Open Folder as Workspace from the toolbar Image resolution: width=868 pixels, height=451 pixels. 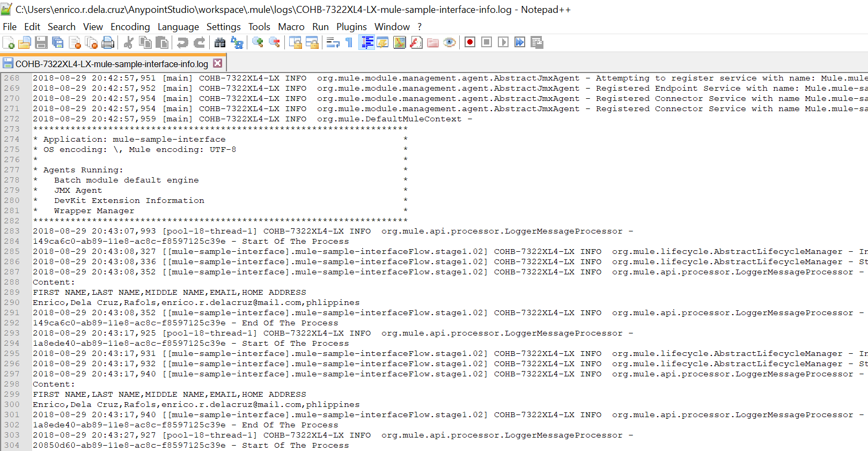(433, 42)
